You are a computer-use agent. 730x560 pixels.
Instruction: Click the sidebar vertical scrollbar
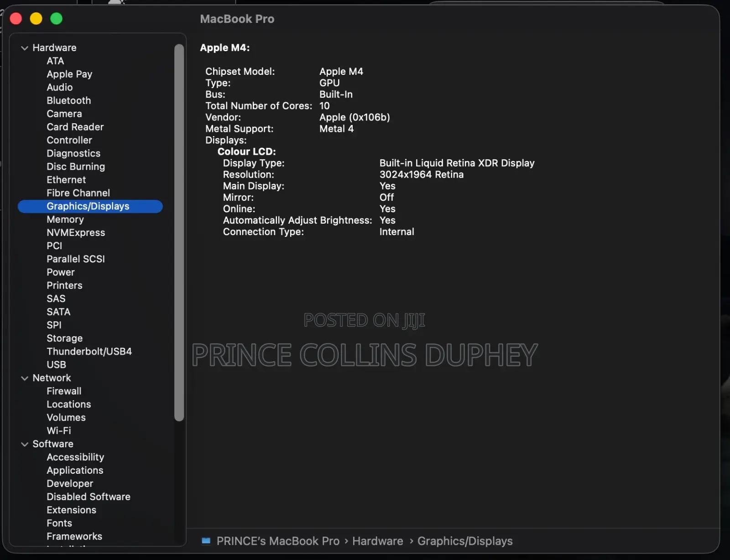pos(179,232)
